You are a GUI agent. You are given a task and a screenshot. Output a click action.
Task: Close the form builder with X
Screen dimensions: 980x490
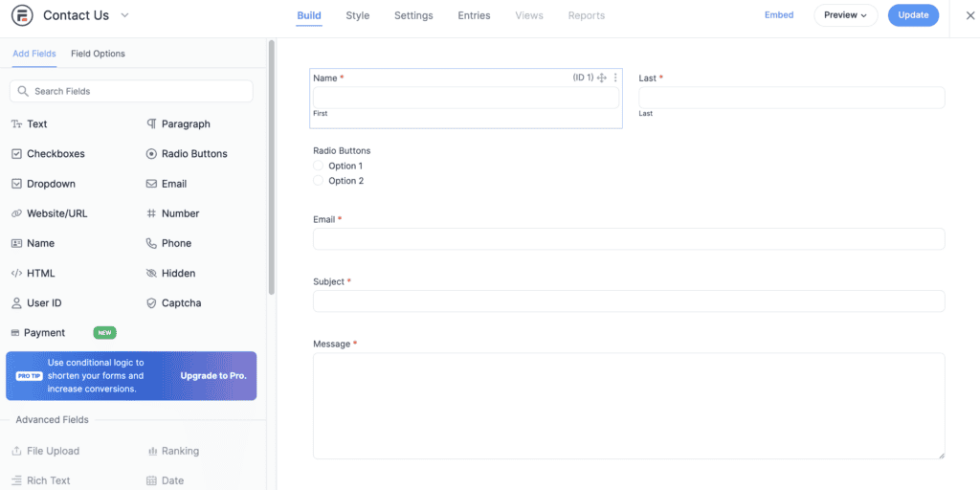tap(970, 15)
